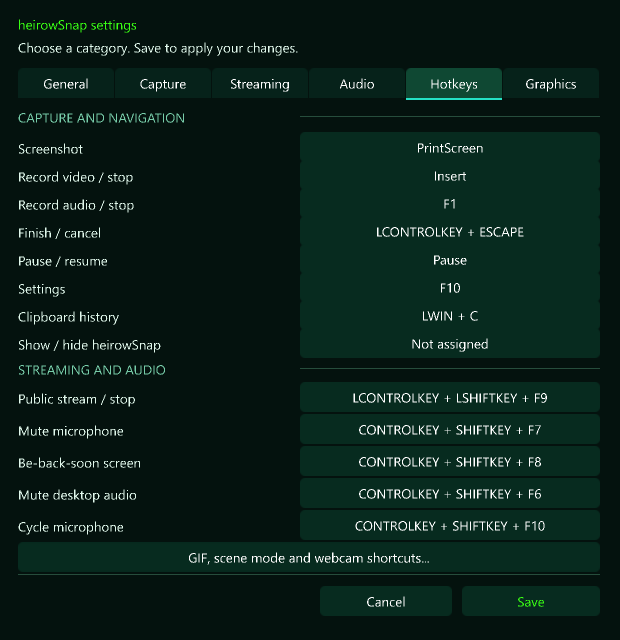Image resolution: width=620 pixels, height=640 pixels.
Task: Click the Mute microphone label
Action: click(71, 431)
